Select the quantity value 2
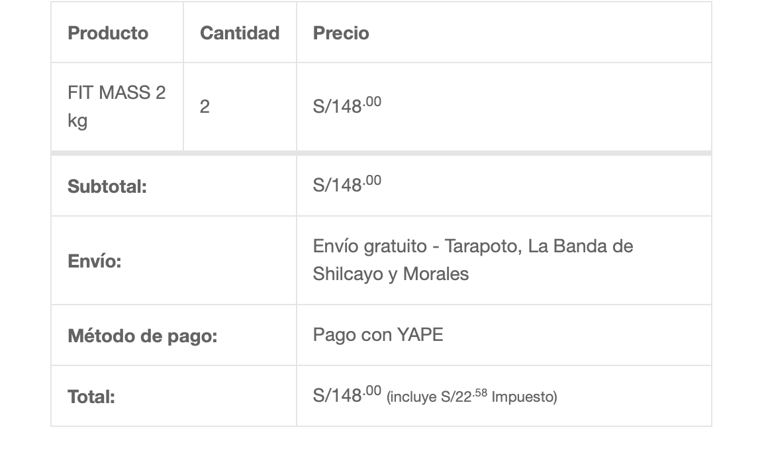The image size is (768, 457). pos(205,107)
